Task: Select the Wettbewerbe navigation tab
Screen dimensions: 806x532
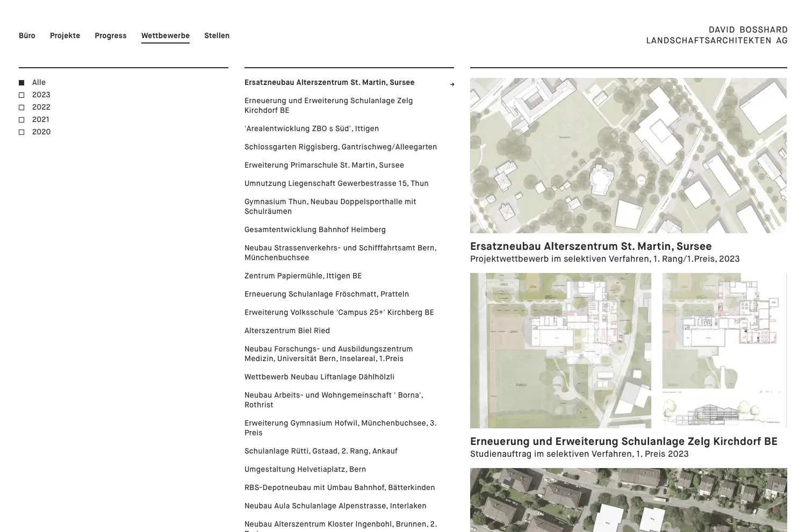Action: coord(165,36)
